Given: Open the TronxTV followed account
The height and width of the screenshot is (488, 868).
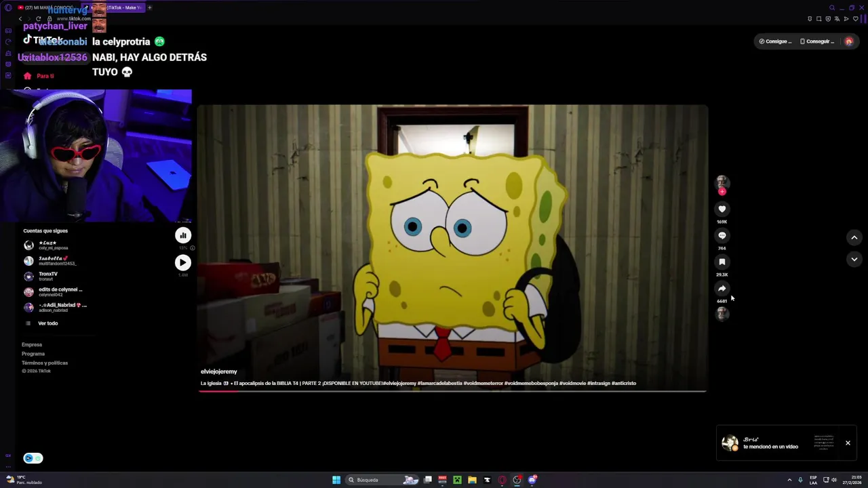Looking at the screenshot, I should point(54,276).
